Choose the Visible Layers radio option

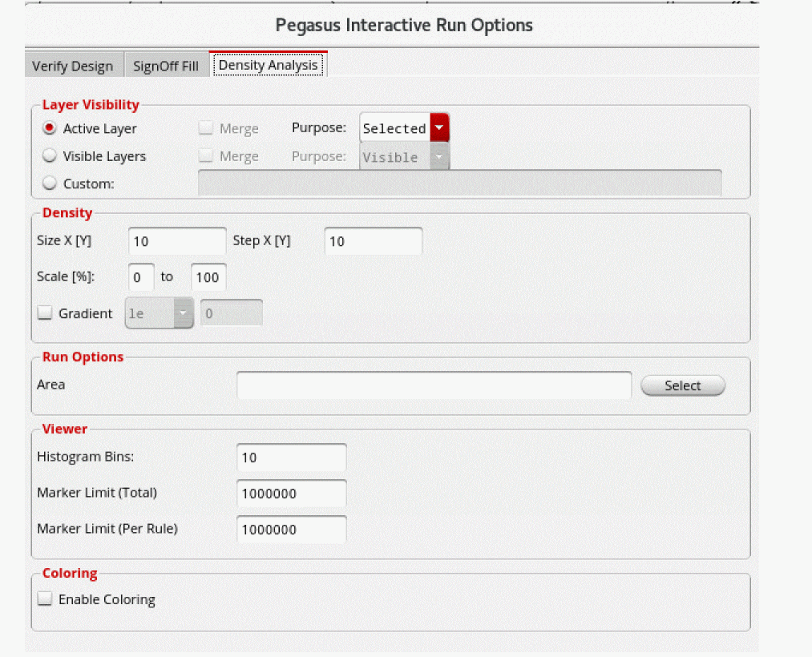click(49, 155)
